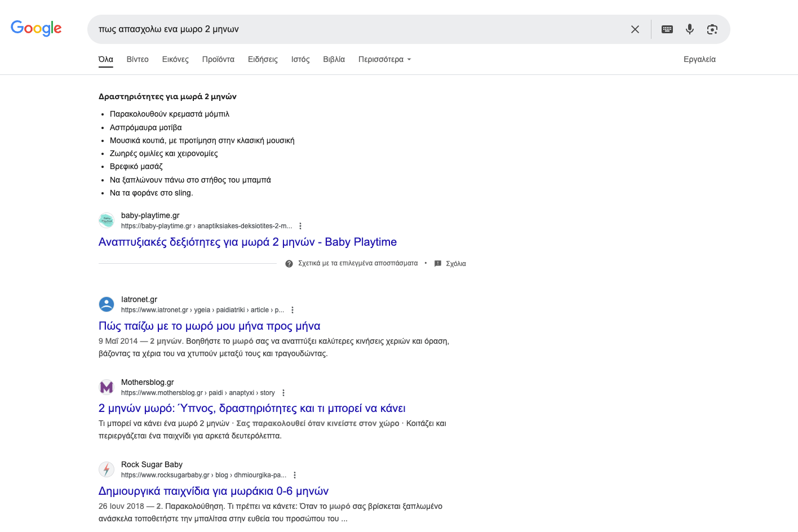The width and height of the screenshot is (798, 532).
Task: Open the Βιβλία tab
Action: pos(334,59)
